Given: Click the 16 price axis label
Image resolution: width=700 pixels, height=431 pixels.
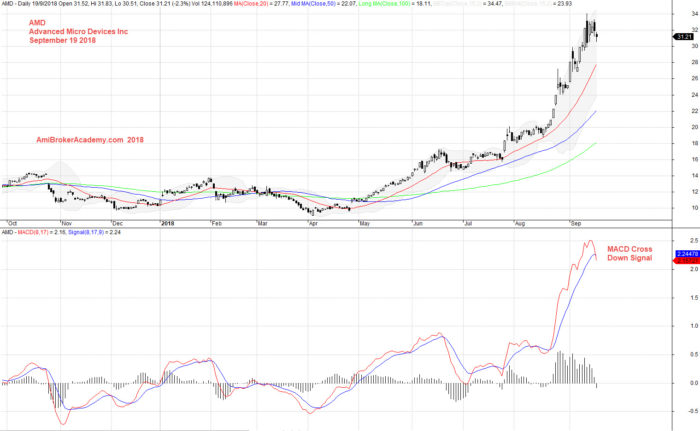Looking at the screenshot, I should pyautogui.click(x=695, y=159).
